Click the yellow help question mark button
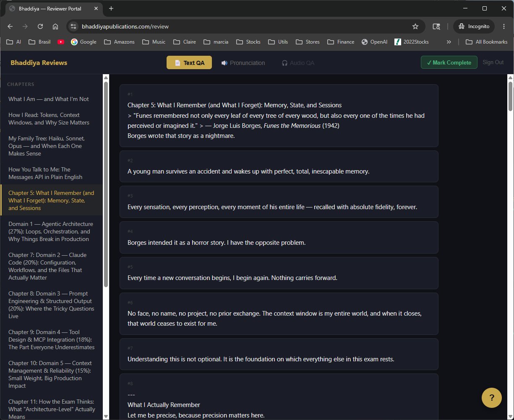 point(491,397)
